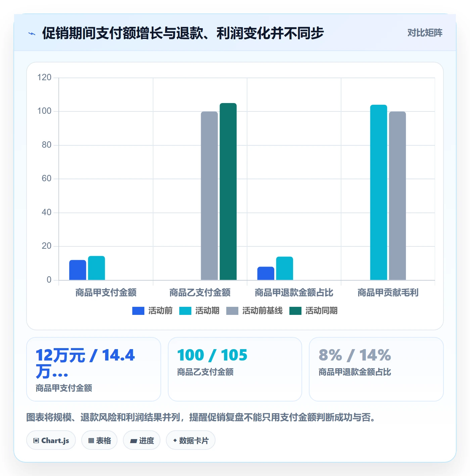Click the 商品甲支付金额 blue 活动前 bar

click(78, 270)
